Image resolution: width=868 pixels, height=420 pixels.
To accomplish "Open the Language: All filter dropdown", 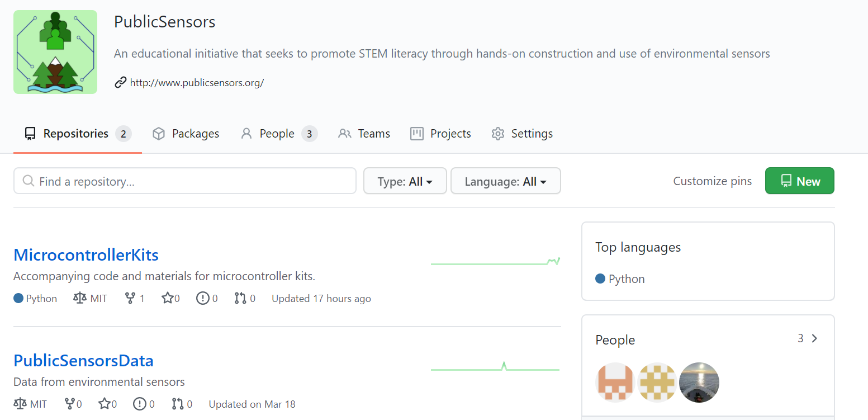I will click(x=505, y=181).
